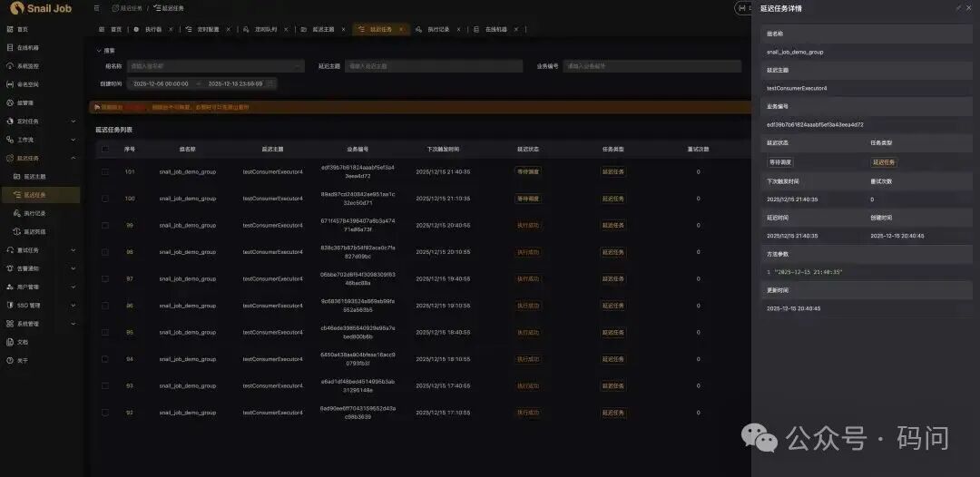Screen dimensions: 980x477
Task: Open the 组名称 dropdown selector
Action: coord(216,66)
